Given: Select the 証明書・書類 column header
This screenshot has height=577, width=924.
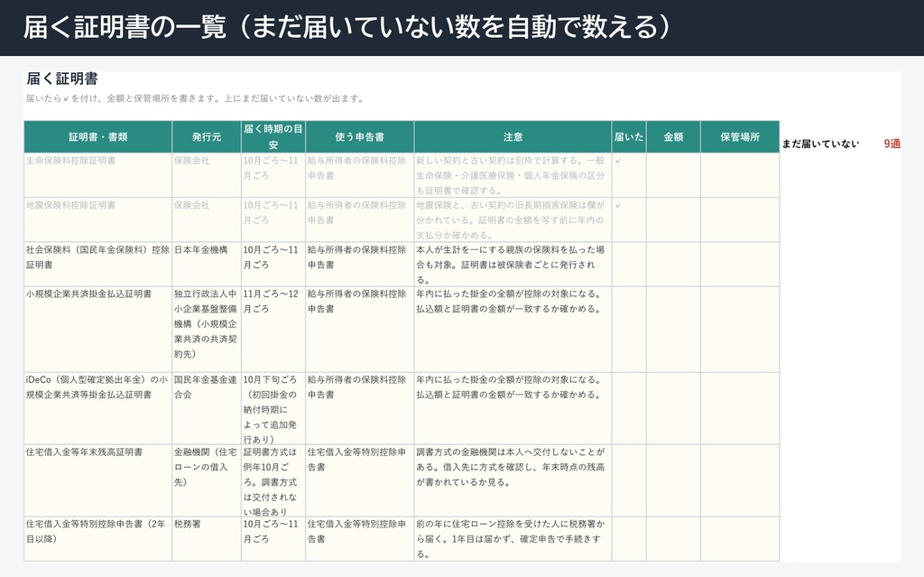Looking at the screenshot, I should tap(97, 137).
